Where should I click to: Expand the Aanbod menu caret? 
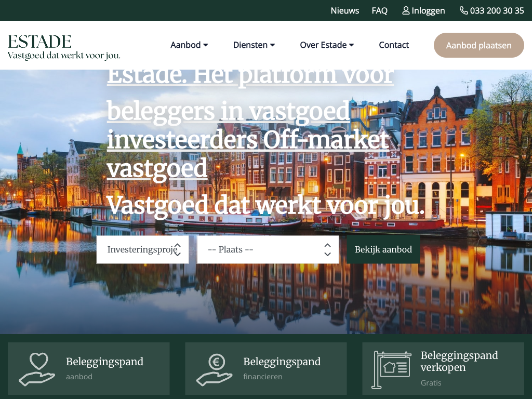click(x=206, y=45)
